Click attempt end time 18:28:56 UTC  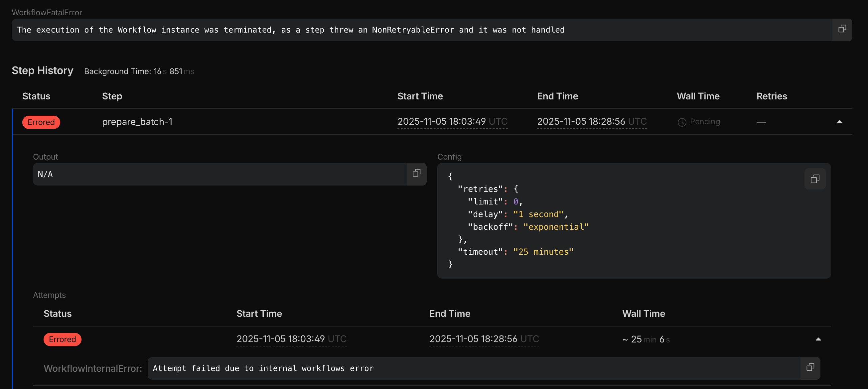click(x=484, y=338)
